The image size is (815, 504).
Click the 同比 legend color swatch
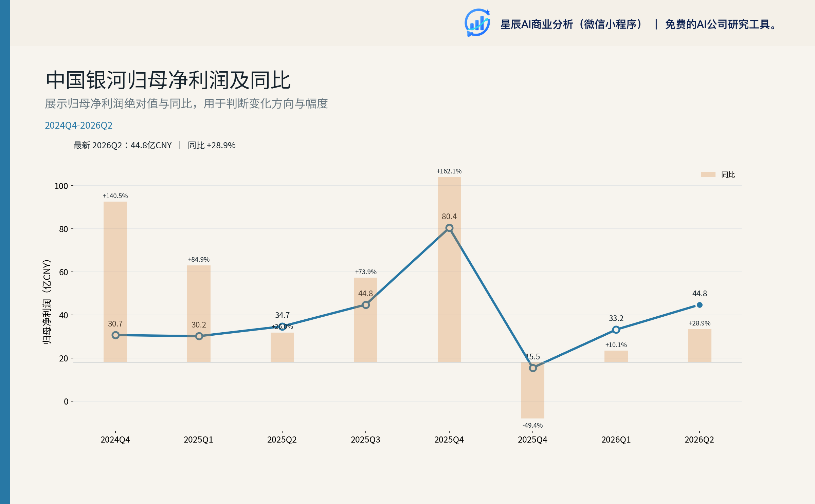click(x=708, y=174)
